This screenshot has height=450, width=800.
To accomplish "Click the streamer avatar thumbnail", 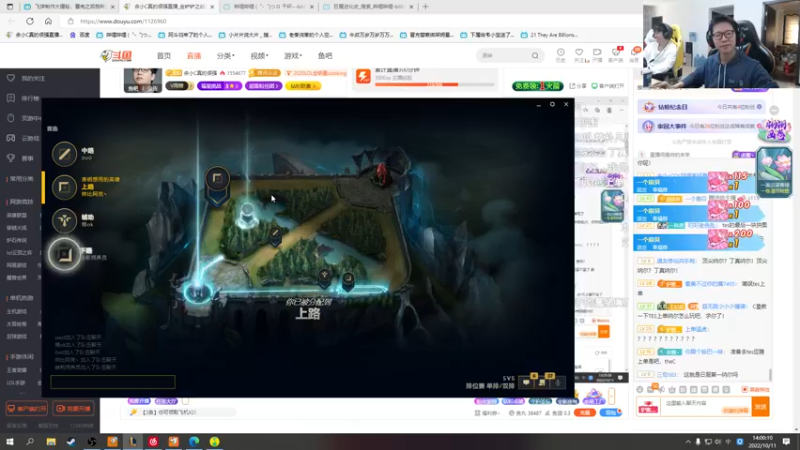I will [143, 80].
